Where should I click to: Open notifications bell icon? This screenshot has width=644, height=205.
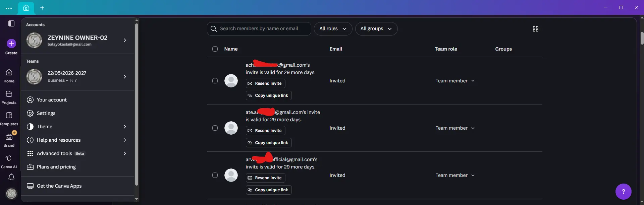point(11,177)
